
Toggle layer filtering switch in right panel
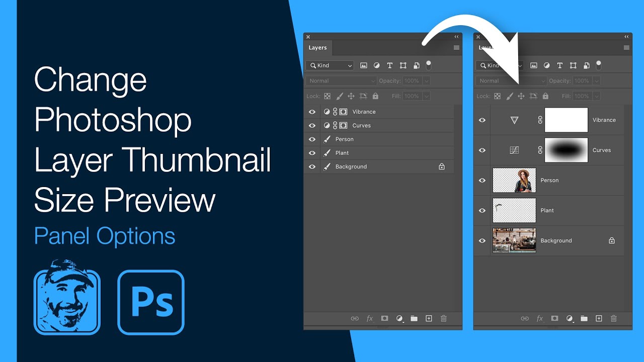pos(599,65)
